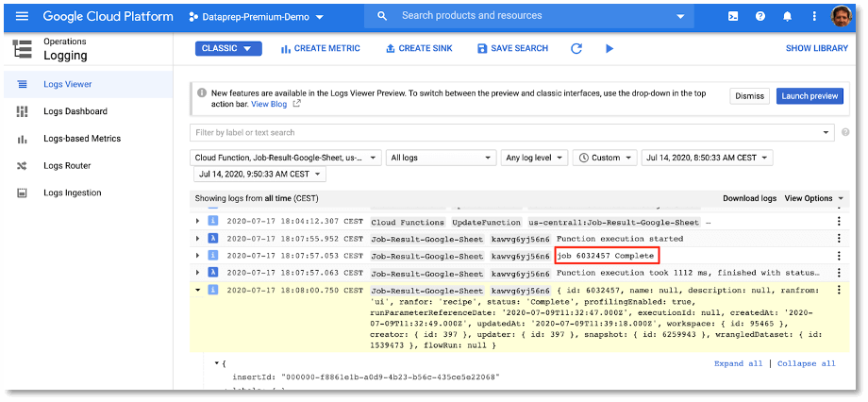The image size is (868, 402).
Task: Click Download logs
Action: [749, 198]
